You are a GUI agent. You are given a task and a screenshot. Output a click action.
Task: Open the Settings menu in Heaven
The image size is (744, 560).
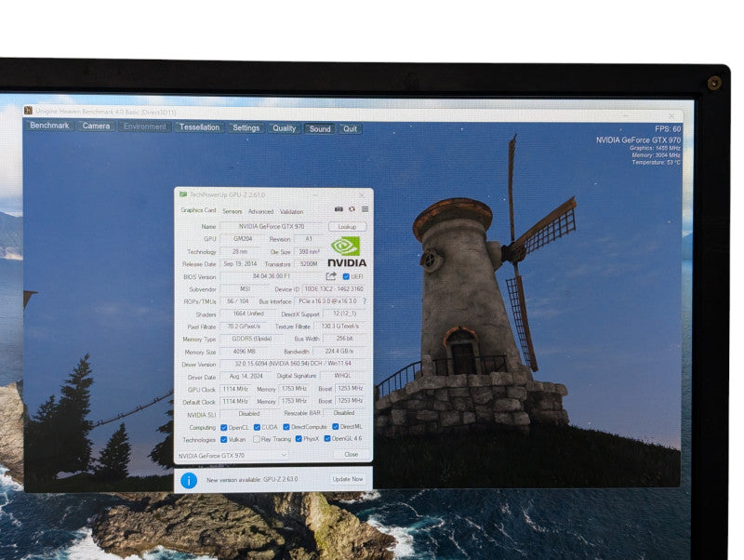click(246, 127)
